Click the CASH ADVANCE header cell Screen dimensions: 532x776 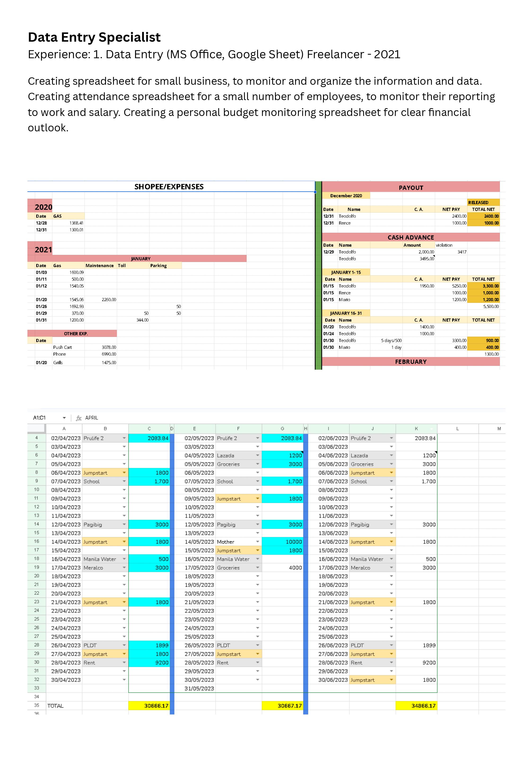pyautogui.click(x=411, y=237)
